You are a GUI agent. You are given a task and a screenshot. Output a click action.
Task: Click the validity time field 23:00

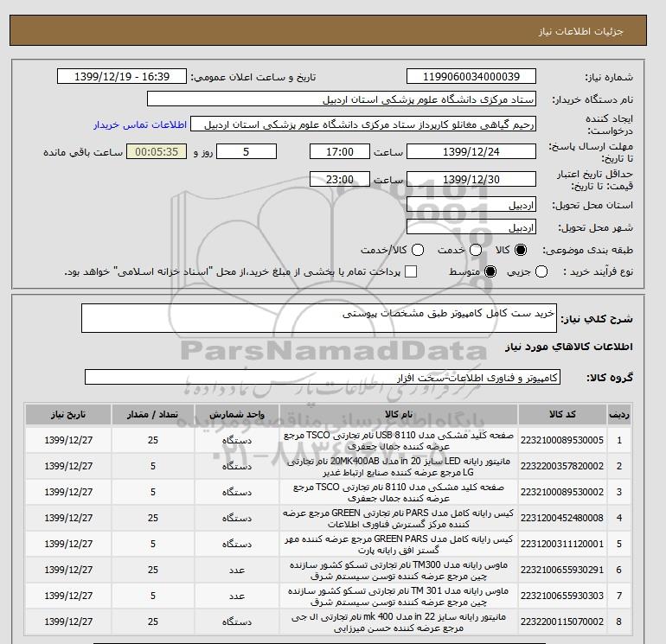click(x=340, y=179)
